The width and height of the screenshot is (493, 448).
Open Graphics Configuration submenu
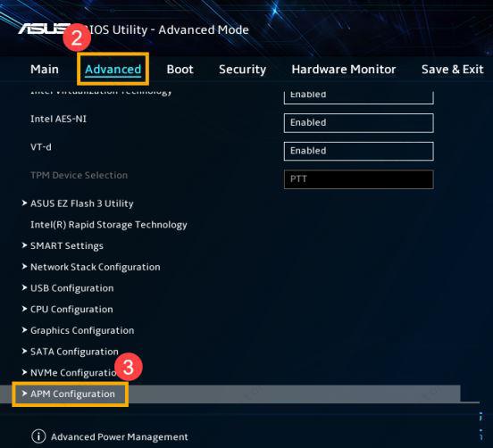(82, 330)
